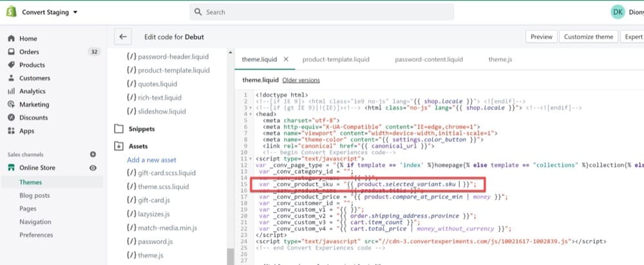Open theme.js in assets list
This screenshot has height=265, width=644.
[145, 255]
